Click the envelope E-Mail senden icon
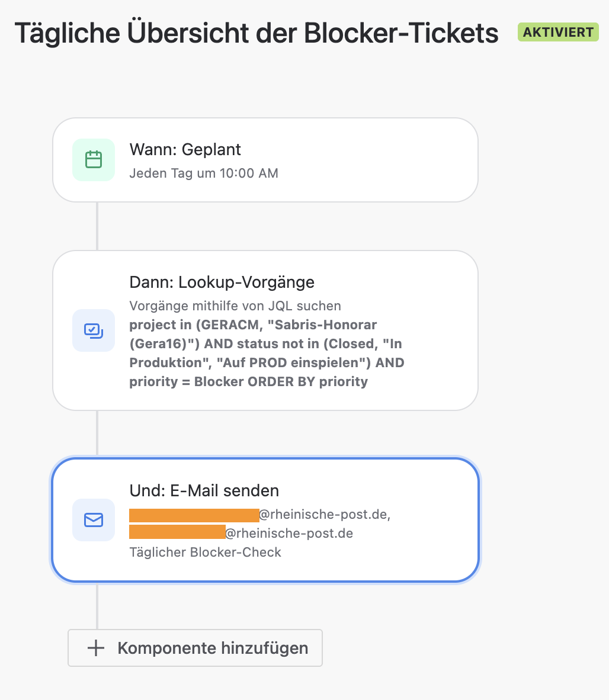This screenshot has width=609, height=700. 94,519
